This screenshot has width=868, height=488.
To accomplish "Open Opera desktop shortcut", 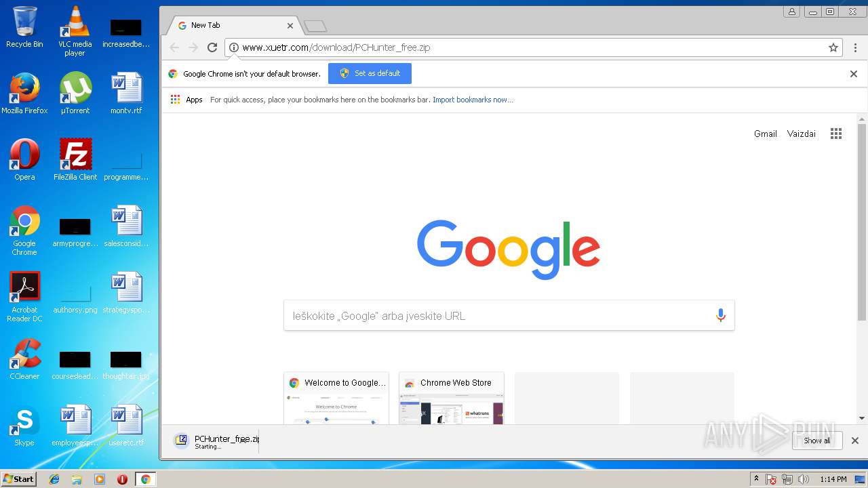I will coord(24,160).
